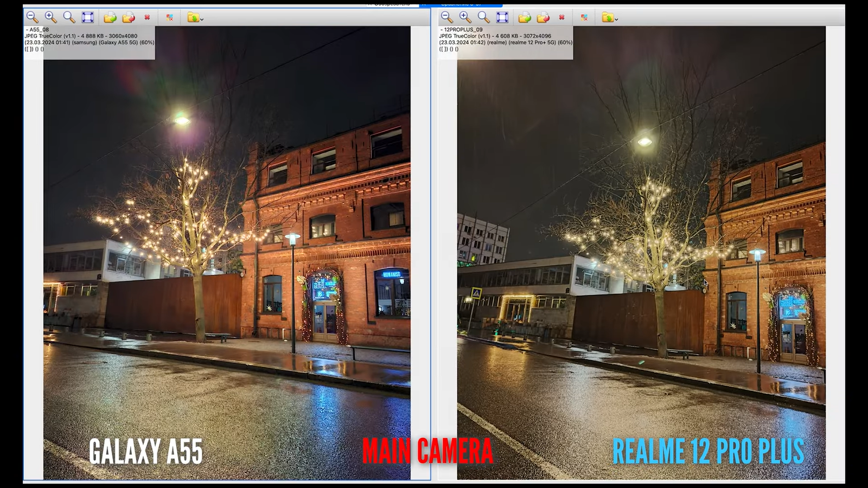This screenshot has height=488, width=868.
Task: Remove A55 image with red X
Action: coord(147,17)
